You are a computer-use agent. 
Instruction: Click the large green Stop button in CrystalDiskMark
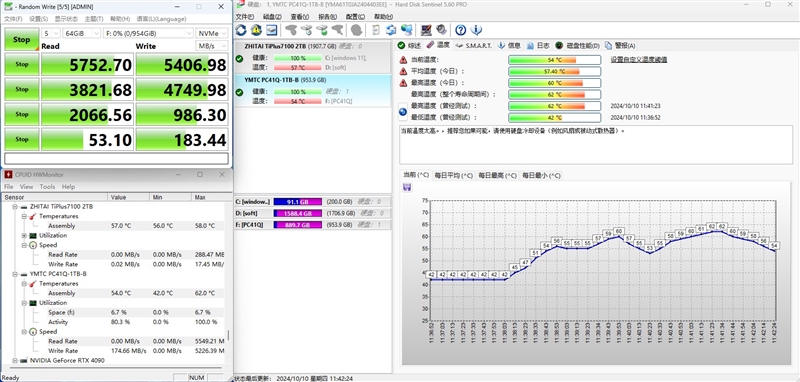21,39
